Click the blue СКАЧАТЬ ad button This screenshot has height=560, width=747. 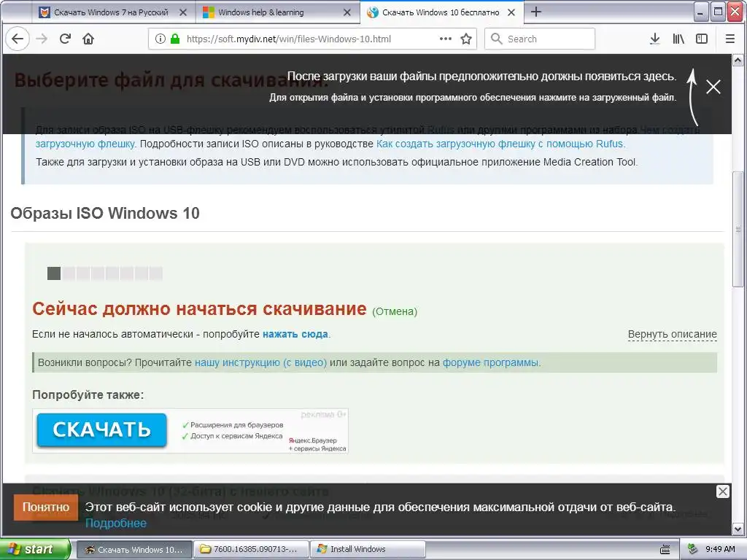tap(102, 430)
